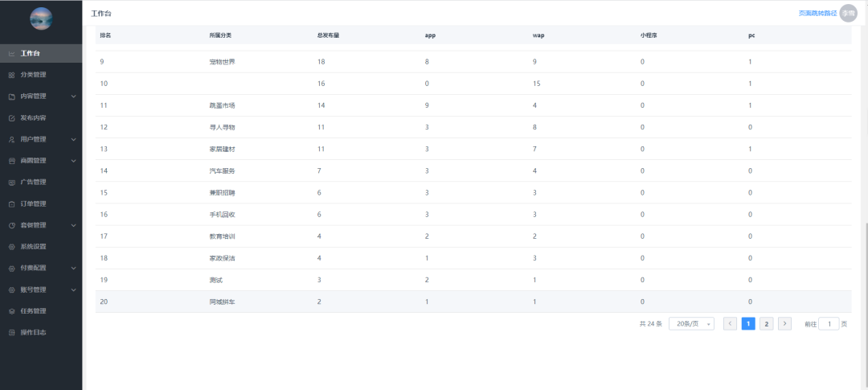Open 分类管理 menu label

33,76
